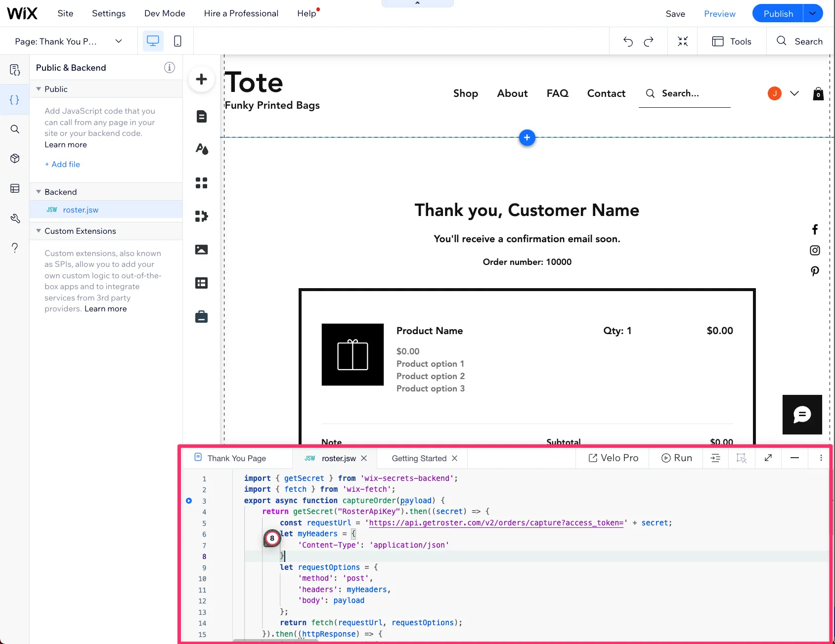Switch to mobile view
Screen dimensions: 835x644
[177, 41]
